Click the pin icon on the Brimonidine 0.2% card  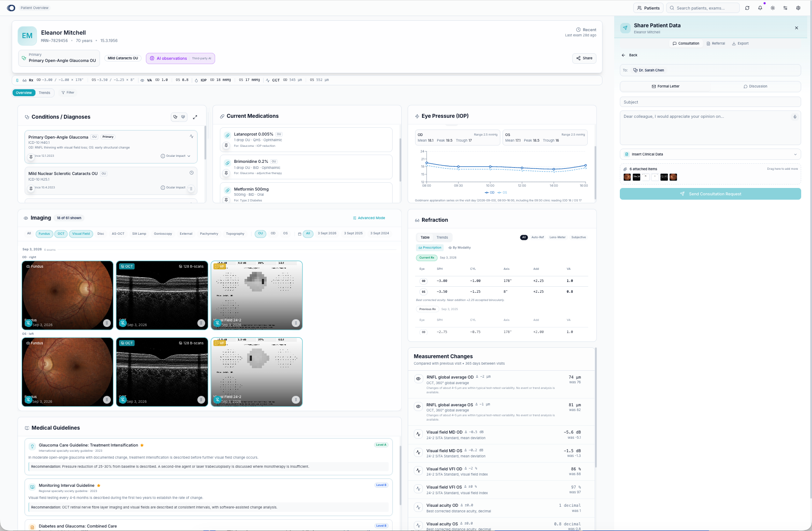tap(226, 173)
